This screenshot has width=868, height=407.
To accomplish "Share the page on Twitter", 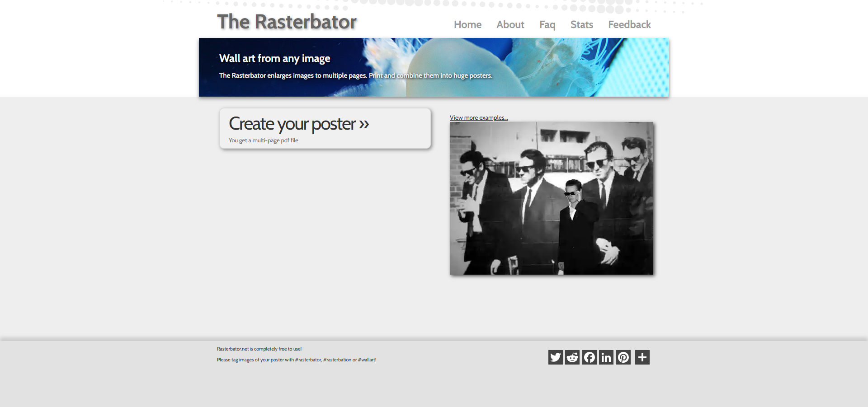I will 555,357.
